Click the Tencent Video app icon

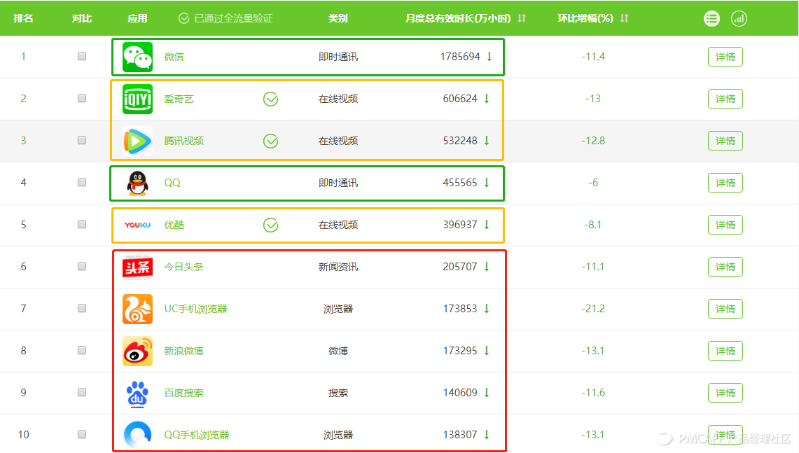click(138, 141)
